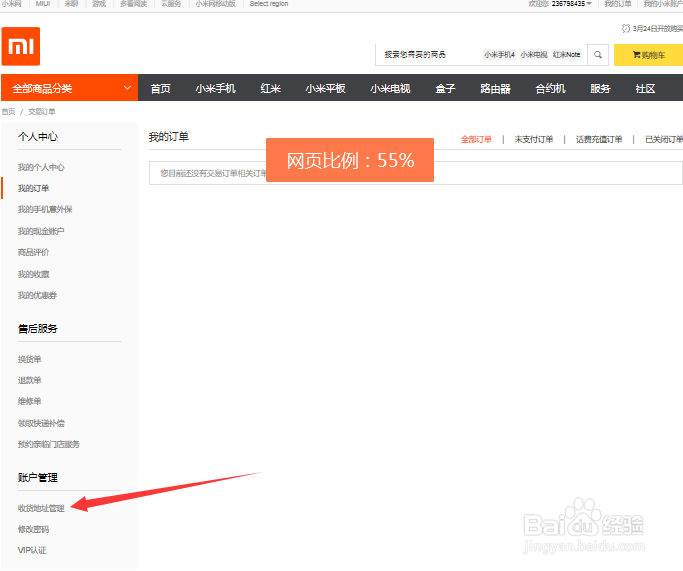Open 商品评价 in the sidebar
Image resolution: width=683 pixels, height=571 pixels.
(x=33, y=252)
